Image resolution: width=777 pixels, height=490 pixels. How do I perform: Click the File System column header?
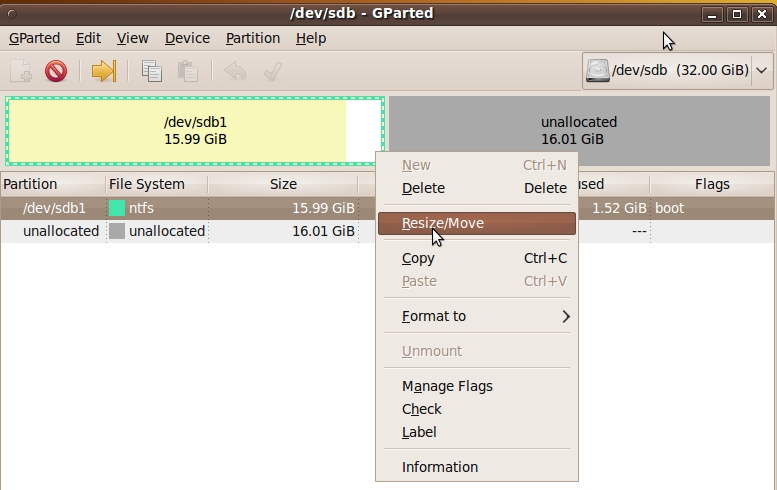[x=147, y=184]
